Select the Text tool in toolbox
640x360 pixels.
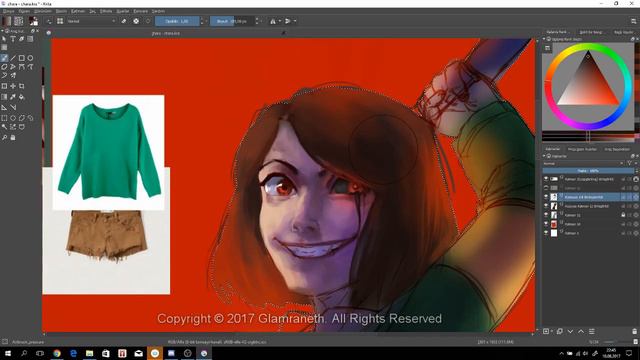pos(13,39)
